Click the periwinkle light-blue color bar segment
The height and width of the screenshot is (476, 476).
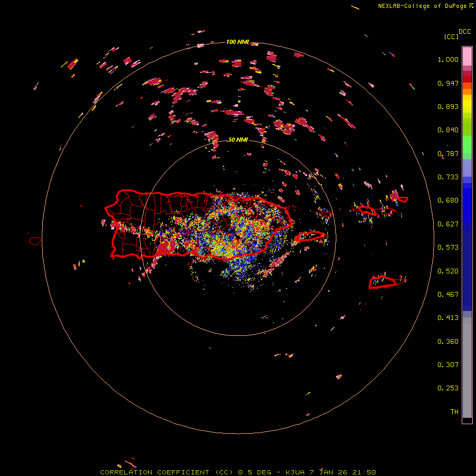[467, 168]
